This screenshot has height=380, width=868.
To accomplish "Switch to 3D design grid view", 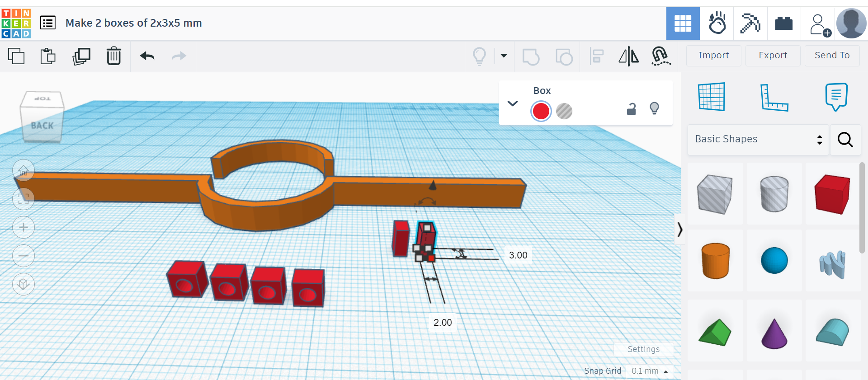I will pyautogui.click(x=683, y=23).
